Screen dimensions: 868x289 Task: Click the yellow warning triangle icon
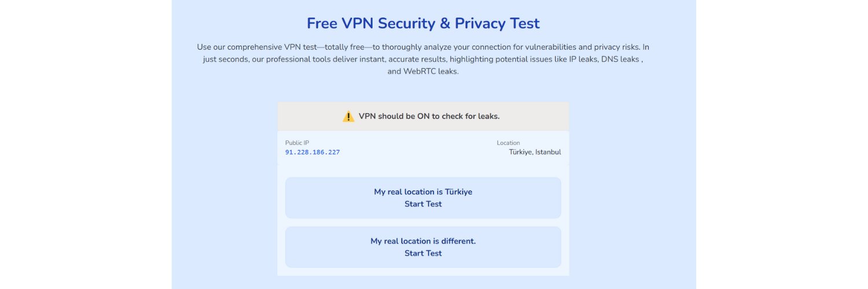tap(348, 116)
